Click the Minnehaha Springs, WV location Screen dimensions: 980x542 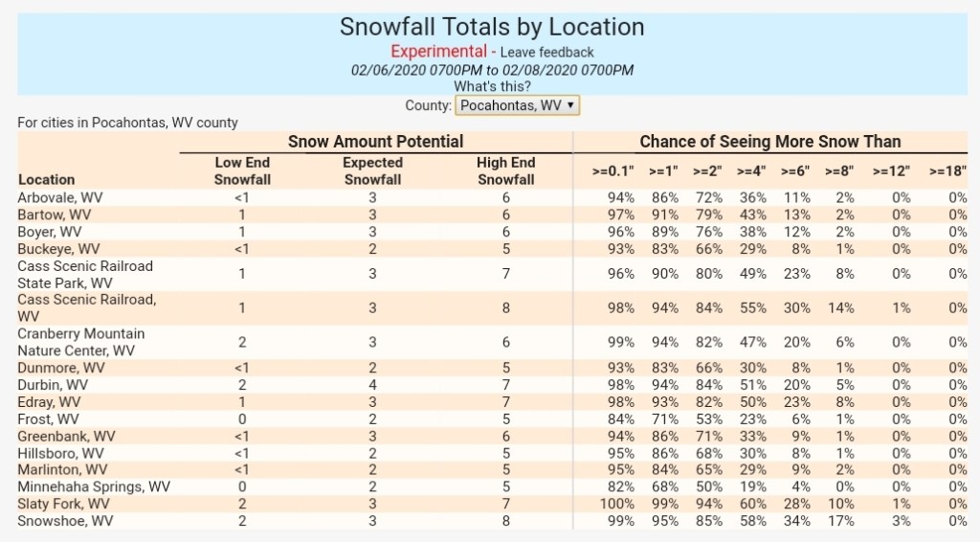(x=94, y=486)
